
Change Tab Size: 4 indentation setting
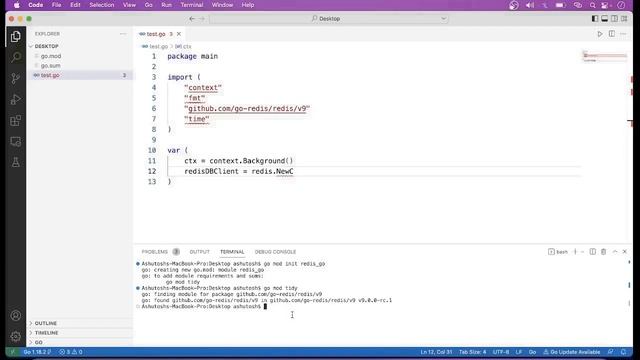(472, 352)
